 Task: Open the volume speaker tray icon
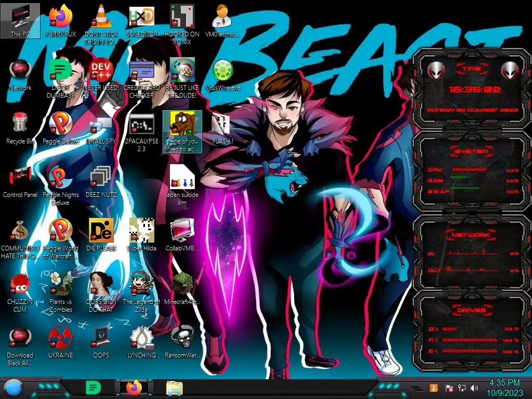(x=475, y=388)
